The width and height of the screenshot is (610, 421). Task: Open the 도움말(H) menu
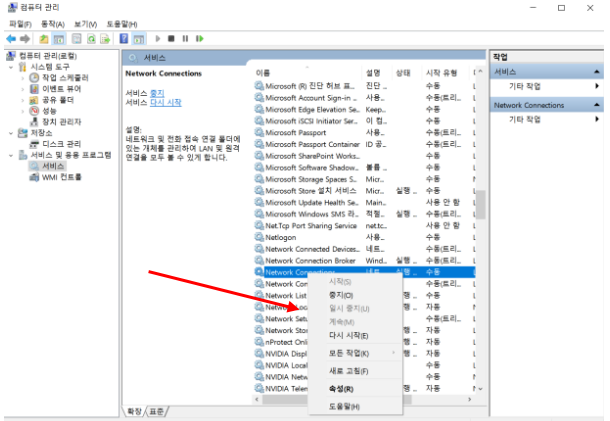(x=122, y=24)
